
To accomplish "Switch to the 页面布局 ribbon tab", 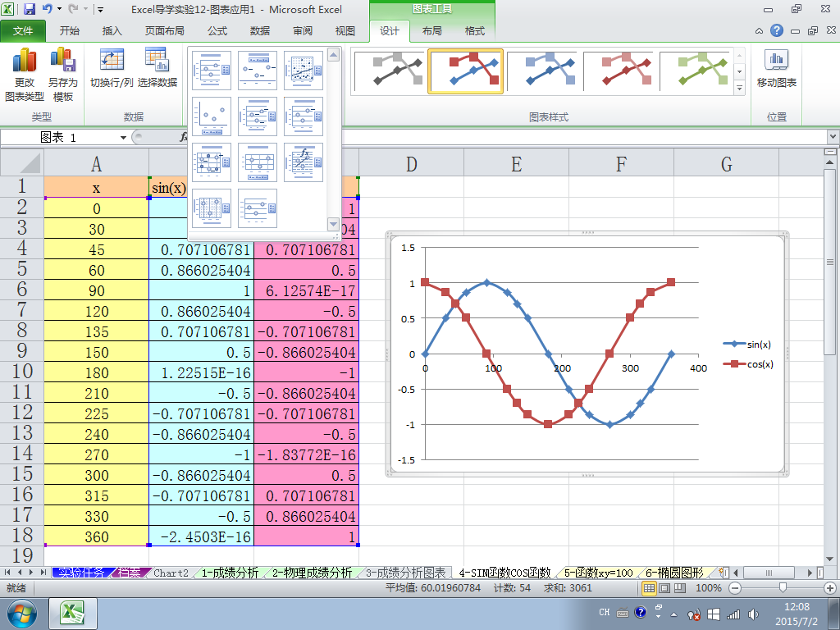I will [x=164, y=31].
